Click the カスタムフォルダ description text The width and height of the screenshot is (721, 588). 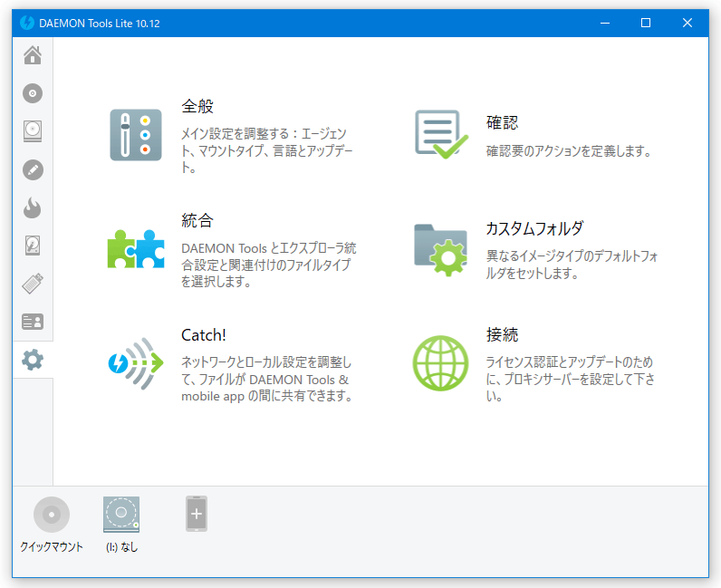pos(572,265)
